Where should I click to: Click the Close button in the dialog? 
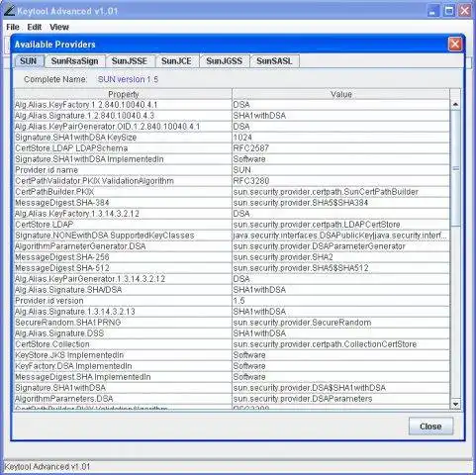point(430,427)
